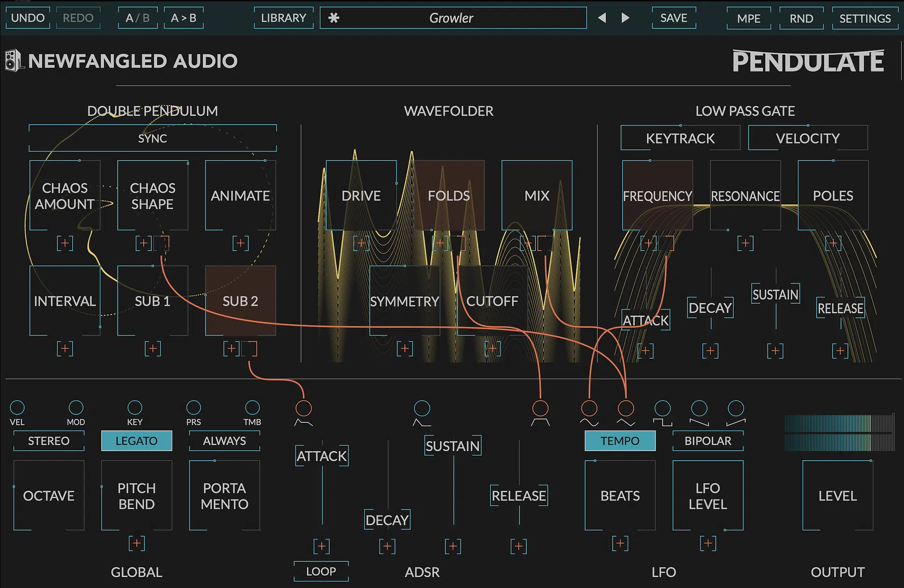
Task: Disable LEGATO mode
Action: pos(136,441)
